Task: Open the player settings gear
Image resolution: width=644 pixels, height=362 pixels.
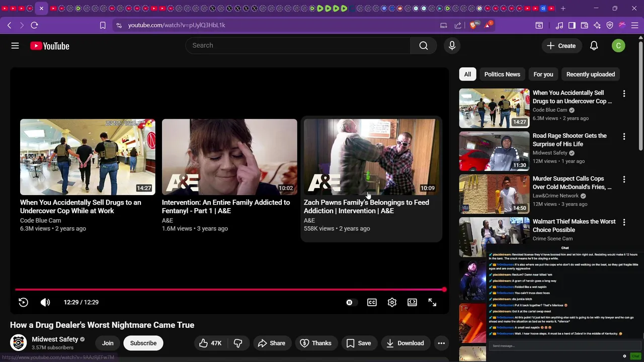Action: pyautogui.click(x=392, y=302)
